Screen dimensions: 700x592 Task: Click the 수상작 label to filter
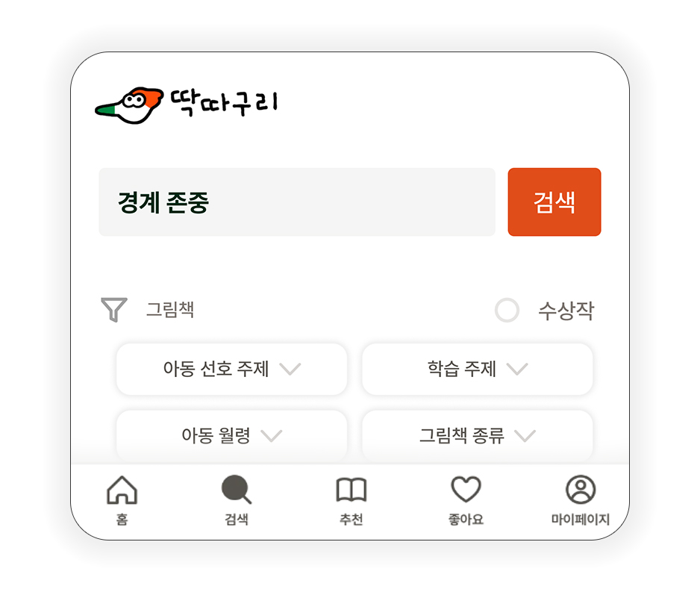pos(566,311)
